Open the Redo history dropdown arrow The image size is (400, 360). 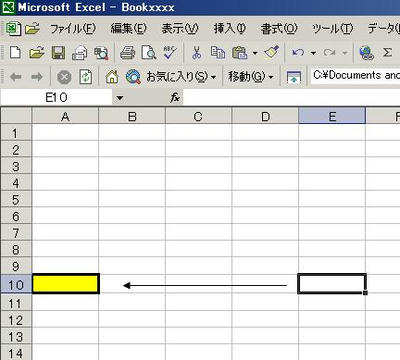tap(345, 53)
